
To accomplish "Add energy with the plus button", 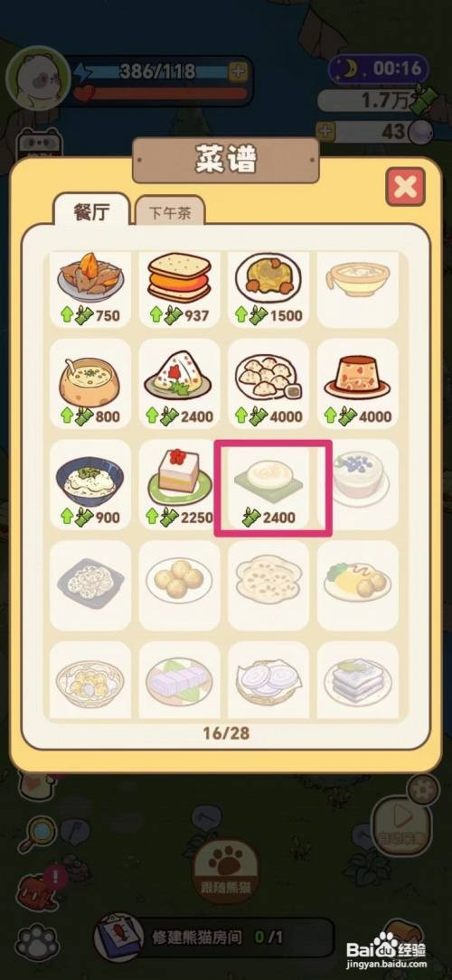I will click(238, 72).
